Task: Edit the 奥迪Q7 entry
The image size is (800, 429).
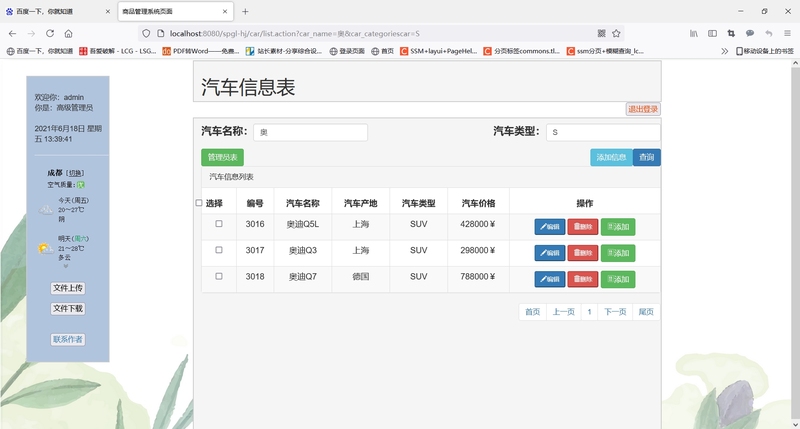Action: [x=550, y=279]
